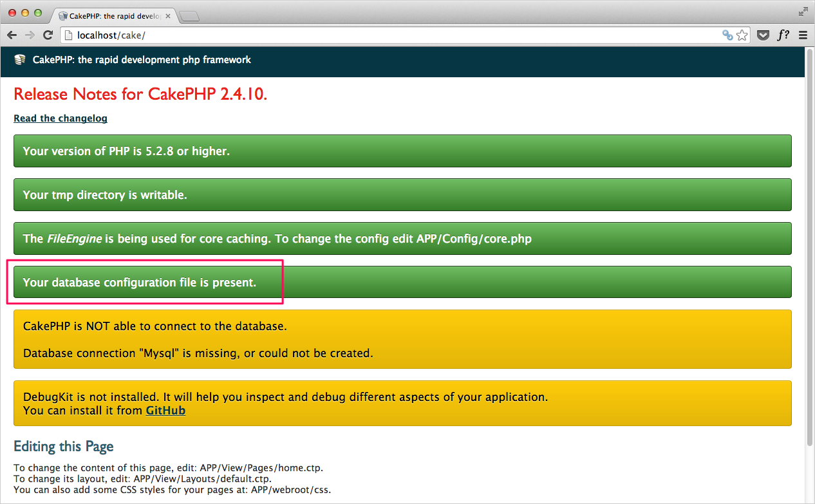Viewport: 815px width, 504px height.
Task: Open the Read the changelog link
Action: click(61, 118)
